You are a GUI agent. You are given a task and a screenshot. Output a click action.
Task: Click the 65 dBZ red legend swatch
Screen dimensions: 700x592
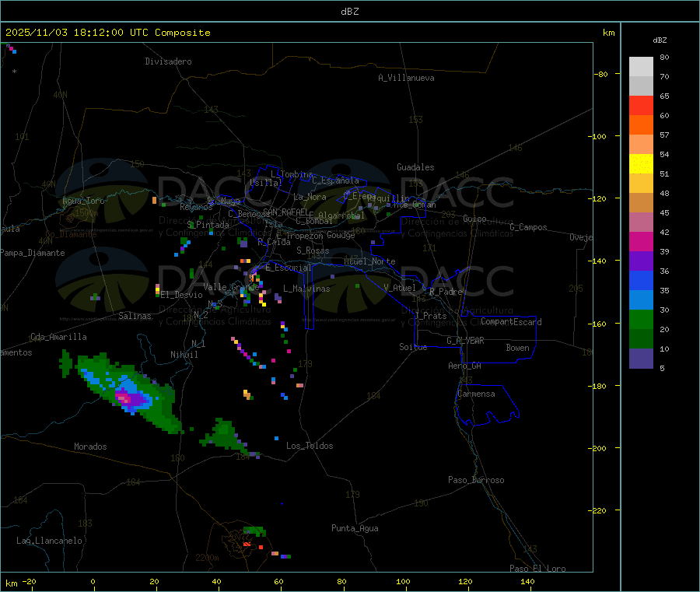click(641, 105)
